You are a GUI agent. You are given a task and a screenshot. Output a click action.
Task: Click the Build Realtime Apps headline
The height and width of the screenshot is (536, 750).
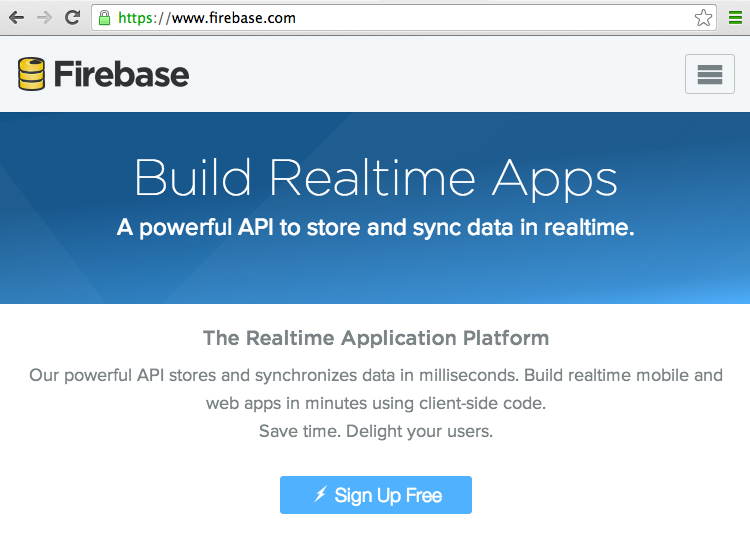(375, 178)
